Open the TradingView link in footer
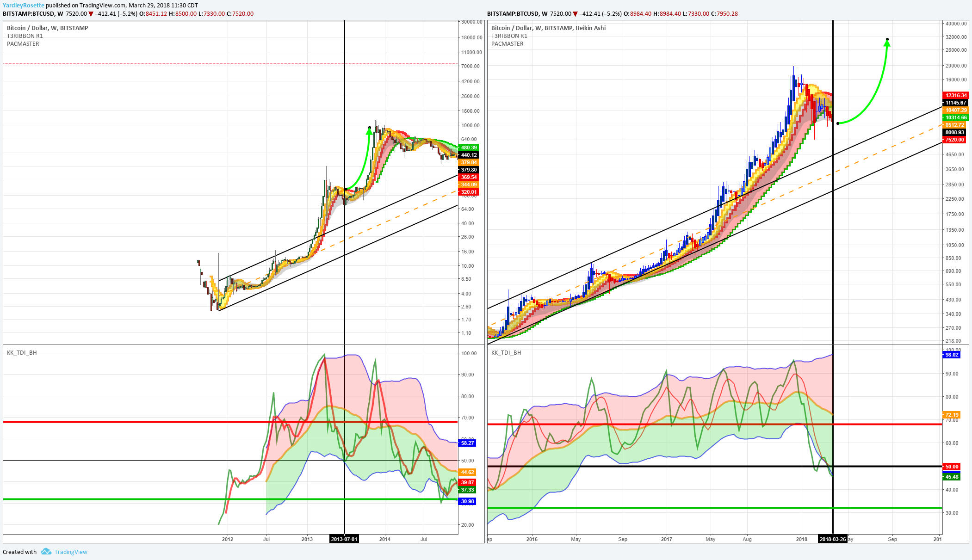972x560 pixels. (71, 552)
